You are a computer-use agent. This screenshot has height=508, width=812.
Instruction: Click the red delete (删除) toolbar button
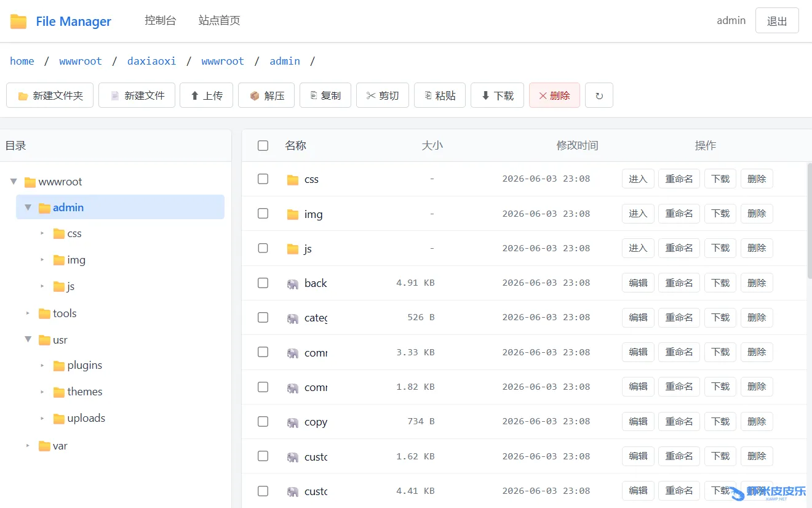[554, 95]
